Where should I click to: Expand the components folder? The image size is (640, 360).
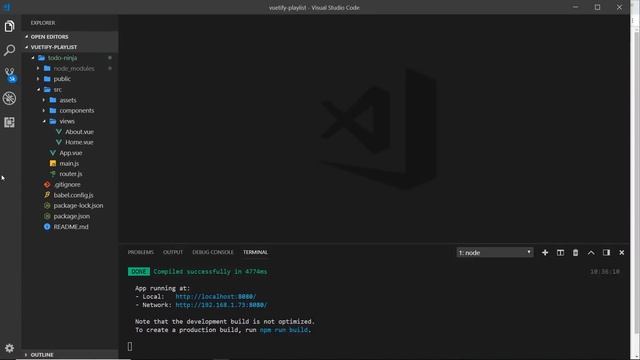(44, 111)
